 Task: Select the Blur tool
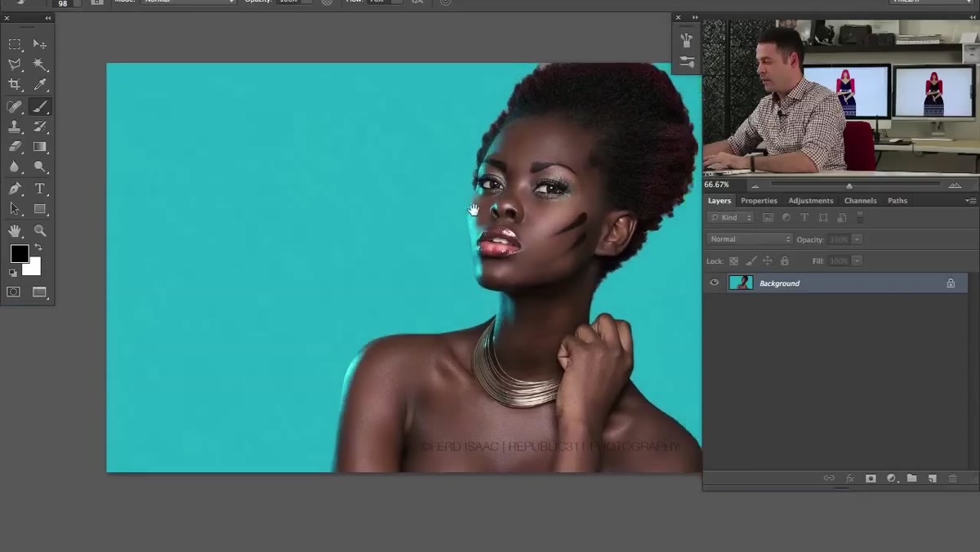[x=15, y=167]
